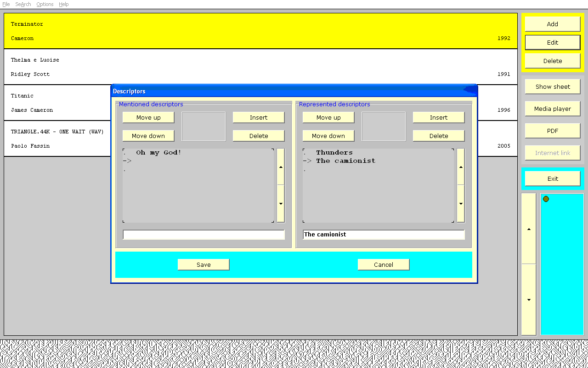The image size is (588, 368).
Task: Open the SeArch menu
Action: [23, 4]
